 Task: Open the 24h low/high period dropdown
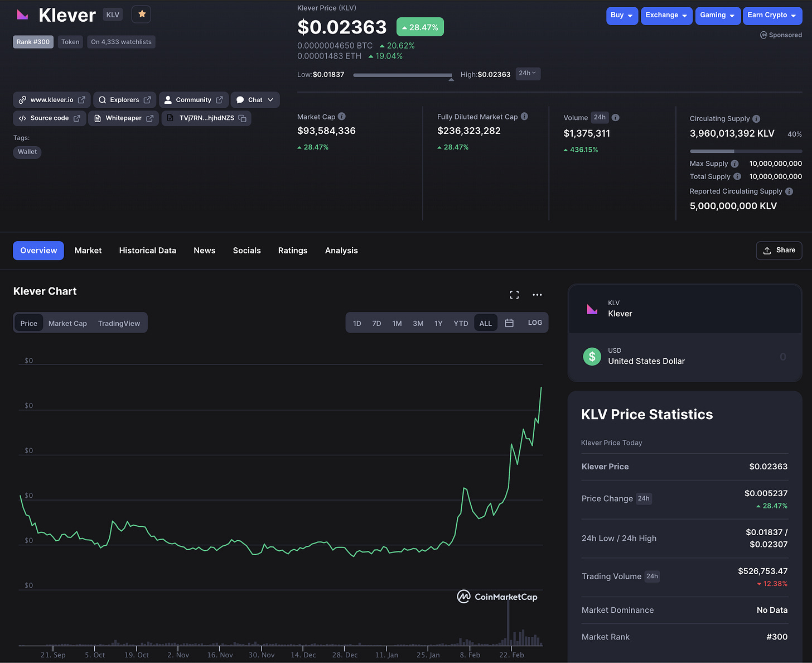pos(528,74)
